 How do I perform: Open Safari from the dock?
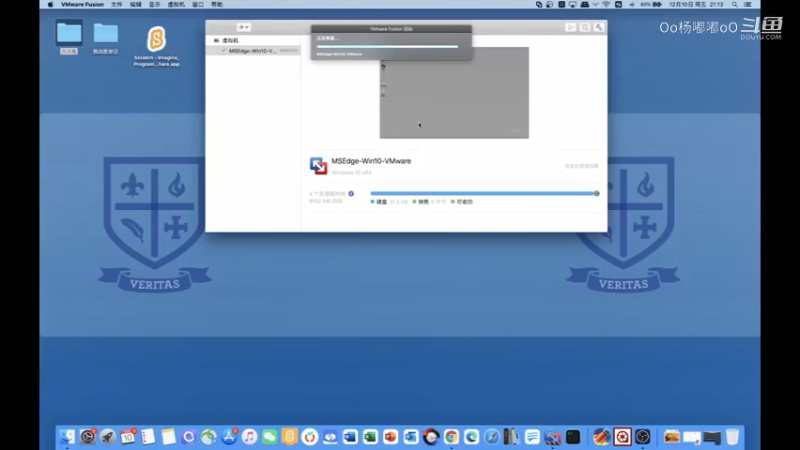coord(491,437)
